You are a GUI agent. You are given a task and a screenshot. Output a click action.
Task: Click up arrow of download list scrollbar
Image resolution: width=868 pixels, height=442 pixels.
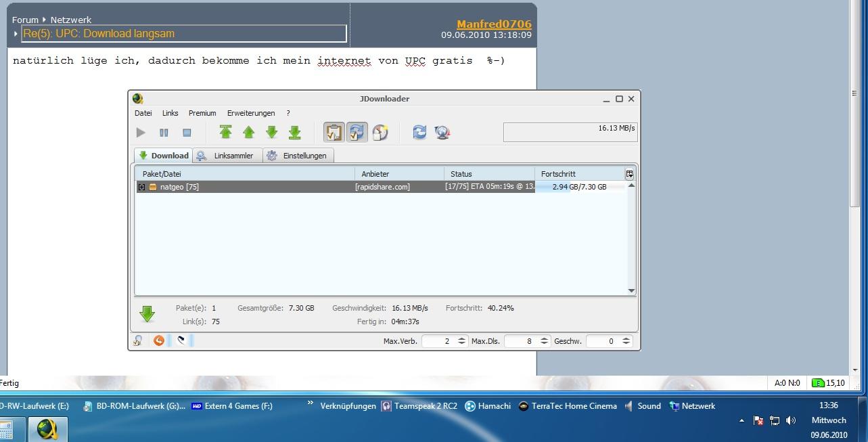click(x=631, y=185)
